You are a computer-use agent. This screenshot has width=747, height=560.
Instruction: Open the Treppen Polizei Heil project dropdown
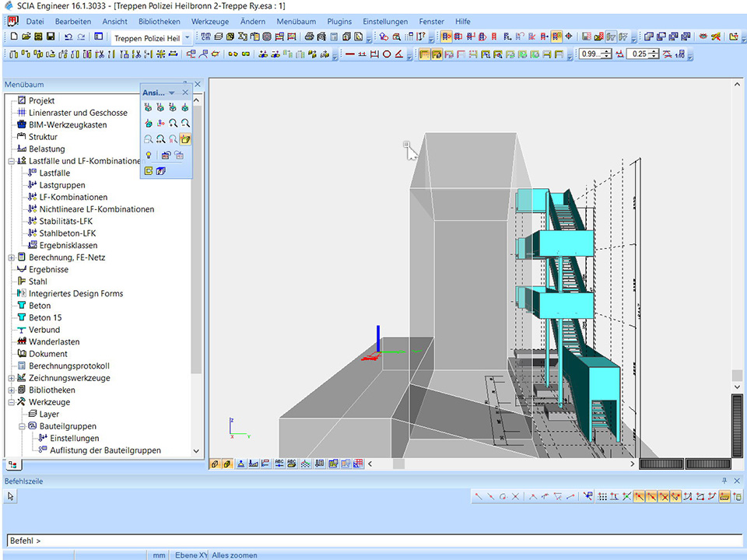click(187, 37)
